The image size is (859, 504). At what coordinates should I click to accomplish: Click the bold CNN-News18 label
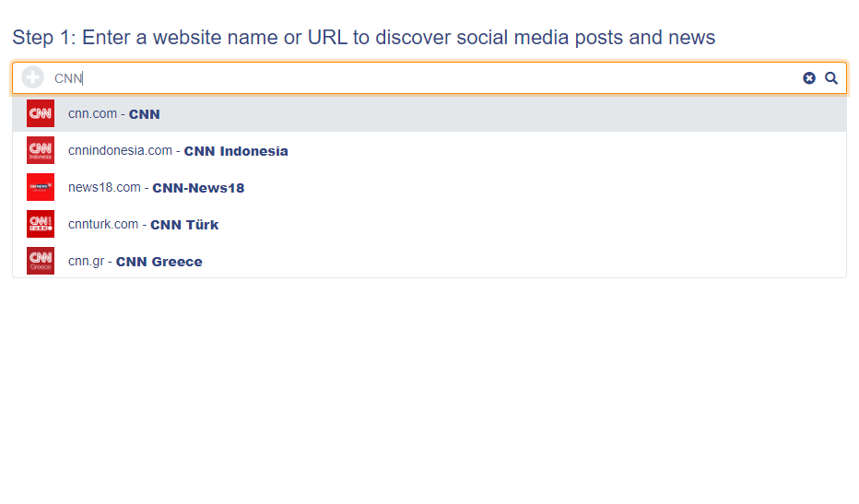tap(198, 188)
